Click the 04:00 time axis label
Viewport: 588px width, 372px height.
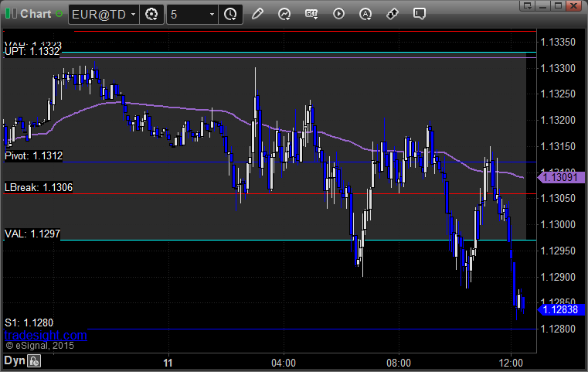(x=284, y=363)
